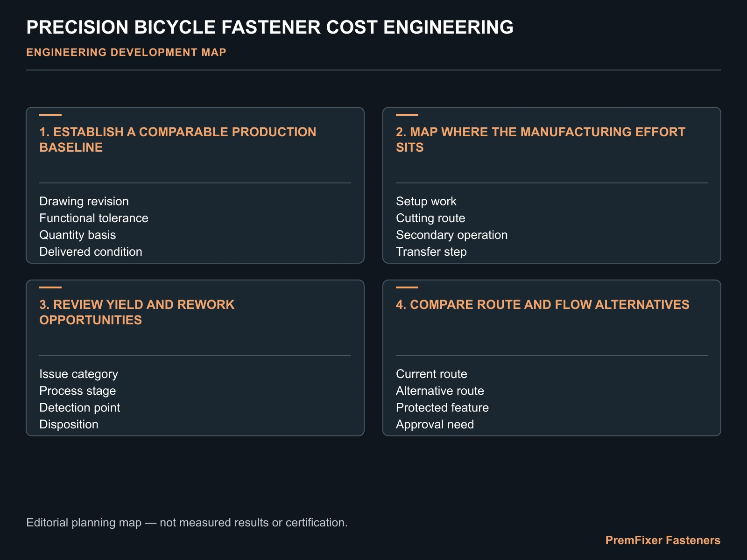Click heading '3. Review Yield and Rework Opportunities'
Viewport: 747px width, 560px height.
[x=137, y=312]
